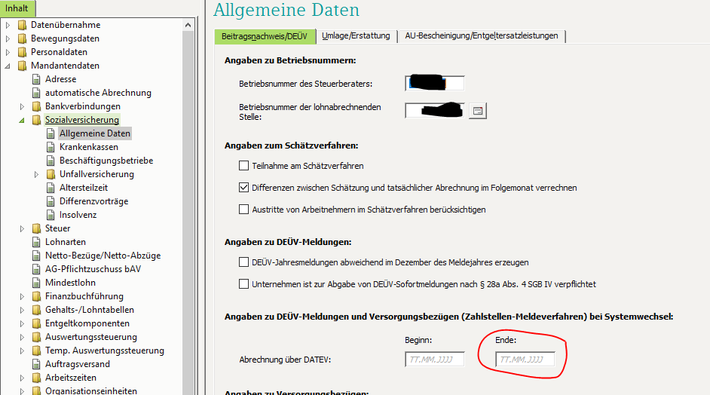The height and width of the screenshot is (395, 710).
Task: Switch to the Umlage/Erstattung tab
Action: (x=356, y=36)
